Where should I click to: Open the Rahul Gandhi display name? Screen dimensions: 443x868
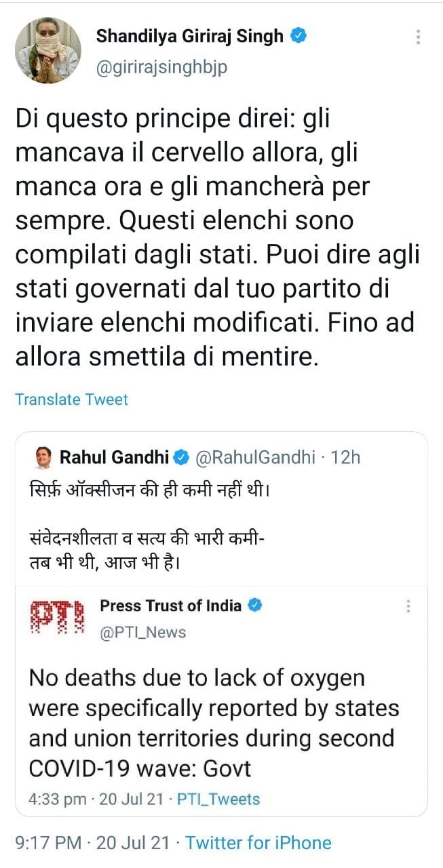tap(114, 458)
